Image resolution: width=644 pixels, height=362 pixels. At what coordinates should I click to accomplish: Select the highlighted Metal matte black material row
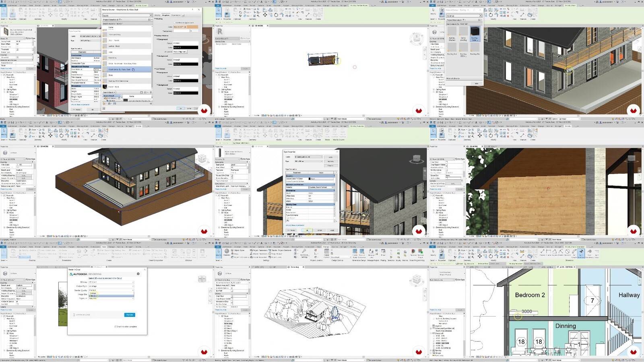click(x=127, y=69)
